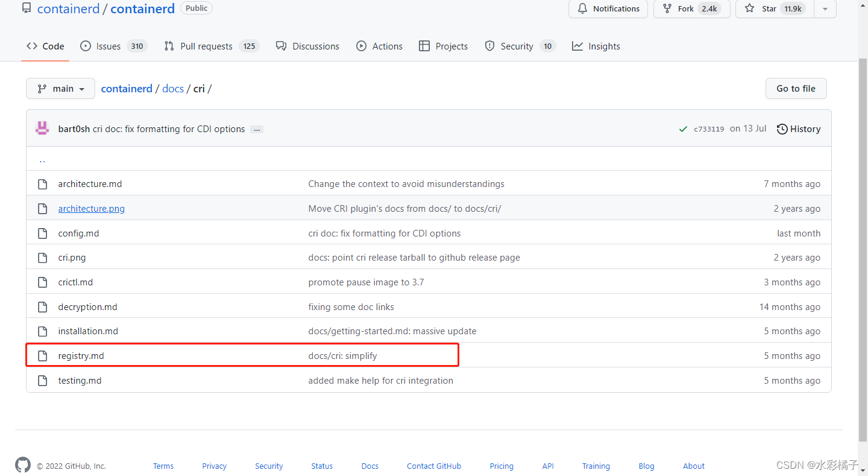Viewport: 868px width, 476px height.
Task: Open the Insights tab
Action: [596, 46]
